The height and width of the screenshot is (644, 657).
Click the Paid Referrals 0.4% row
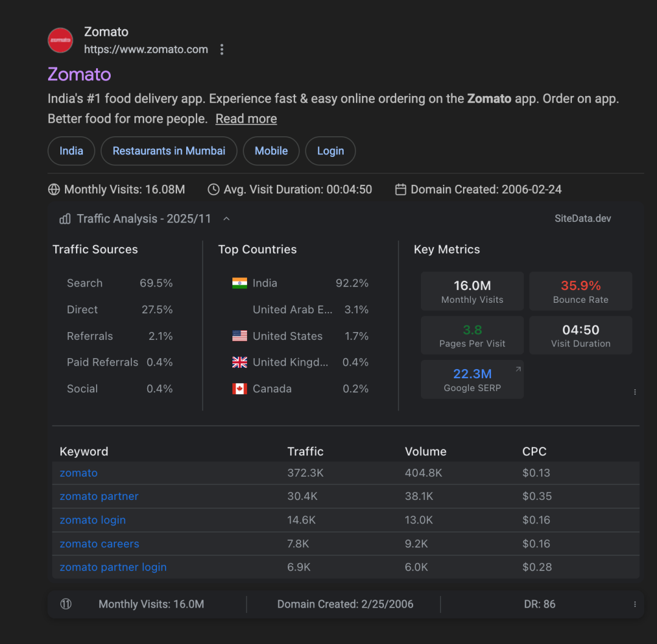click(120, 362)
